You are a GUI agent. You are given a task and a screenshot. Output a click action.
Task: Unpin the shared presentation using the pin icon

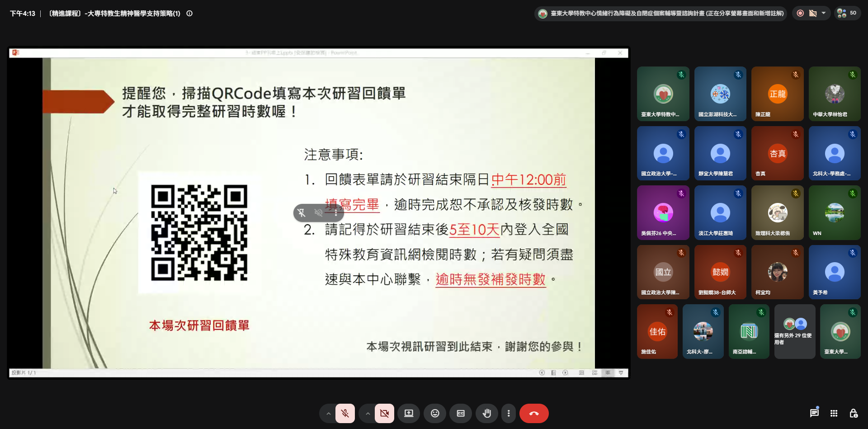(x=302, y=213)
